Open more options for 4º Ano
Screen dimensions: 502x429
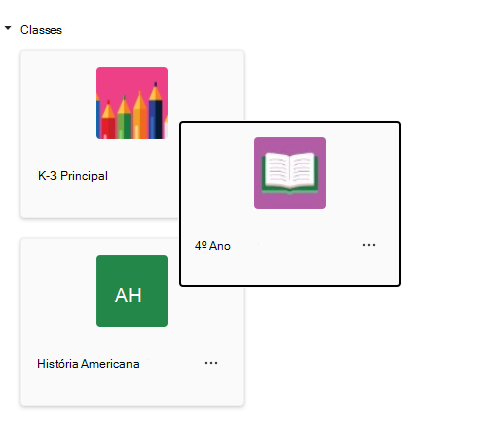[x=369, y=245]
